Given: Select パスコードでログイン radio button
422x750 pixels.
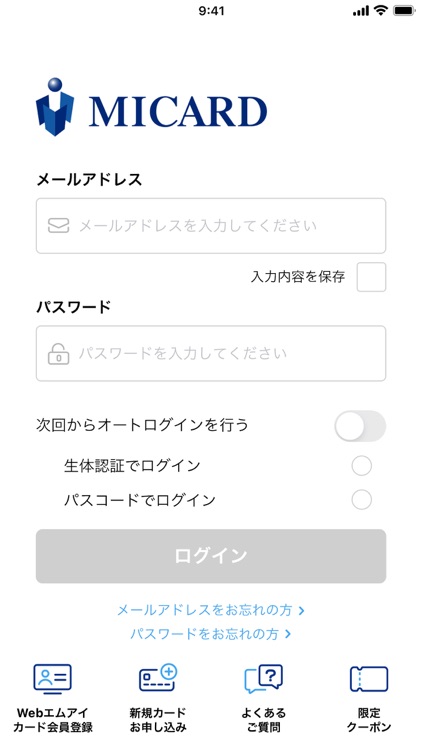Looking at the screenshot, I should (361, 500).
